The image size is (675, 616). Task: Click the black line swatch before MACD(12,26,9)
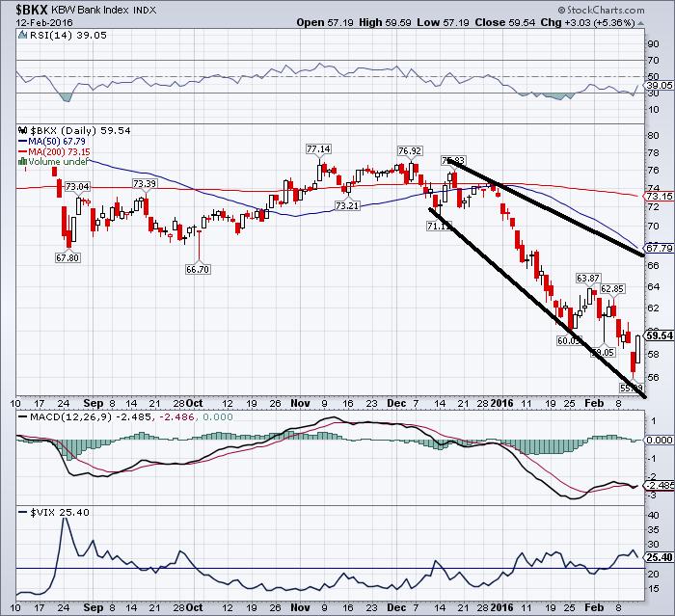tap(23, 416)
